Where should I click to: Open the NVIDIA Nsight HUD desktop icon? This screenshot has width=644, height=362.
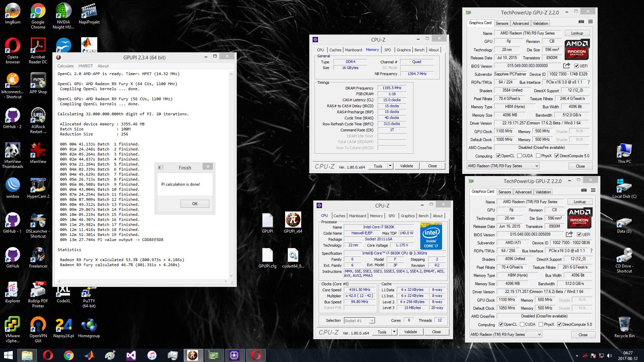63,16
